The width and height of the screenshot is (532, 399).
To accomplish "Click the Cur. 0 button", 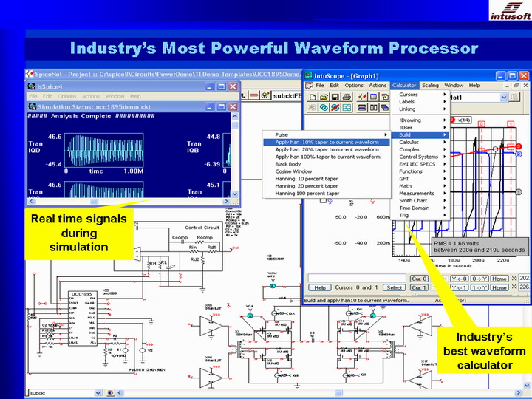I will click(419, 279).
